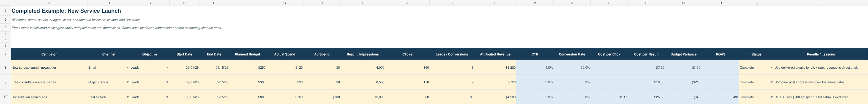Click the 'Objective' header cell
Image resolution: width=868 pixels, height=104 pixels.
click(x=150, y=54)
